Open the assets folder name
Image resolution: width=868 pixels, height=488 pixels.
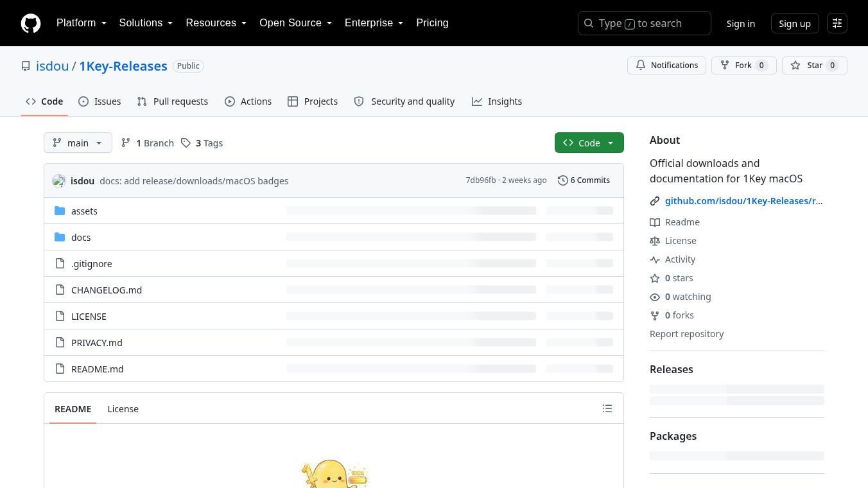pyautogui.click(x=84, y=211)
